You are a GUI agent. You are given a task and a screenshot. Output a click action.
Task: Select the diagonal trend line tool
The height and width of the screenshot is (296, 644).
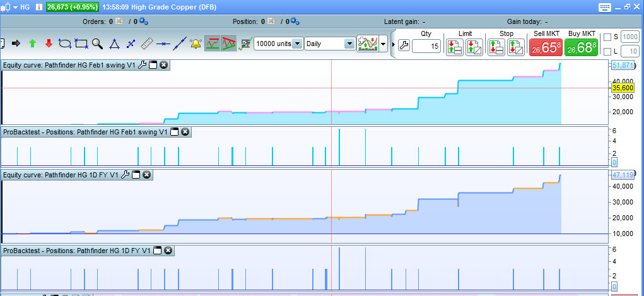pos(180,44)
